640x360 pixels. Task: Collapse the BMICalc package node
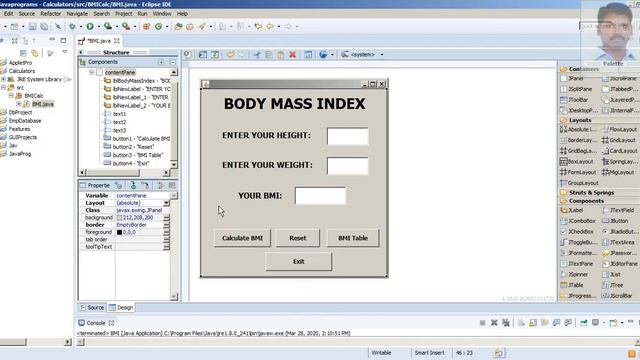(x=11, y=96)
